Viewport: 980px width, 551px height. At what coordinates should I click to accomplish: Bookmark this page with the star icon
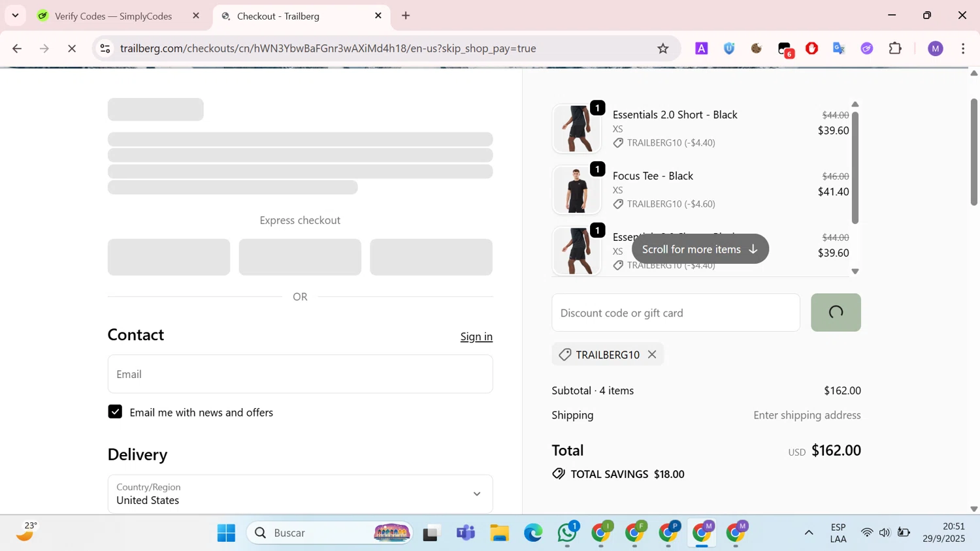click(x=663, y=48)
